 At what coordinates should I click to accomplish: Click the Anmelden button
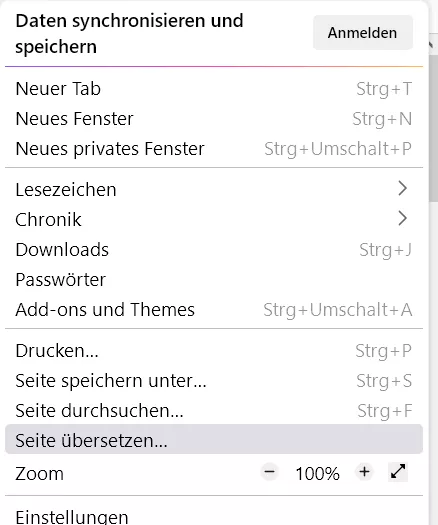[x=363, y=33]
